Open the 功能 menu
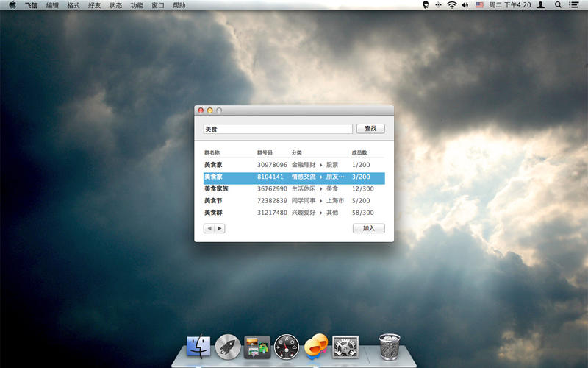 (x=137, y=5)
